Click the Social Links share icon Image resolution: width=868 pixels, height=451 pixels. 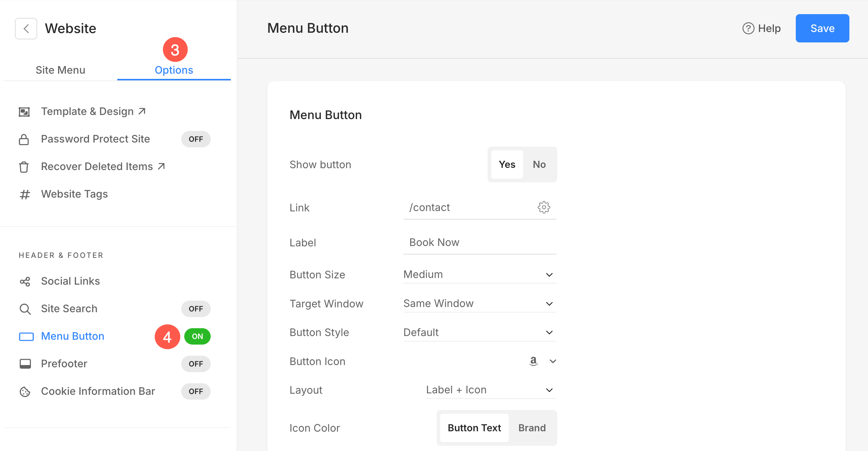25,281
